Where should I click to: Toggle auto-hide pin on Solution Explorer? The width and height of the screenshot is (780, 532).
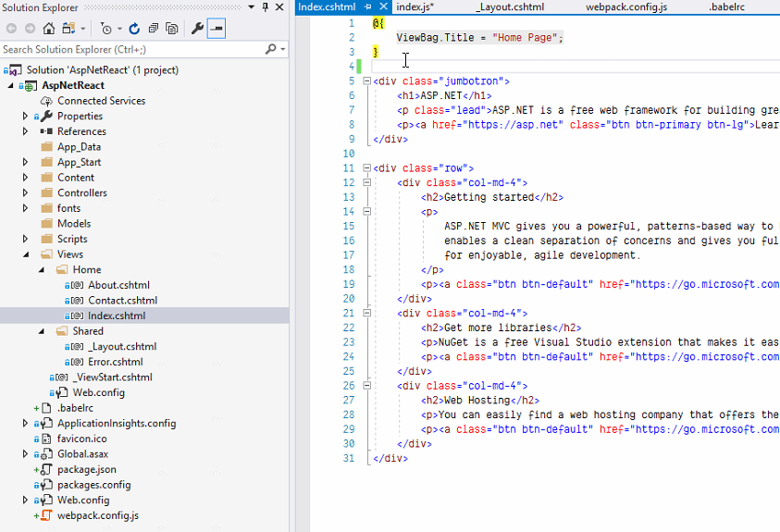point(266,7)
